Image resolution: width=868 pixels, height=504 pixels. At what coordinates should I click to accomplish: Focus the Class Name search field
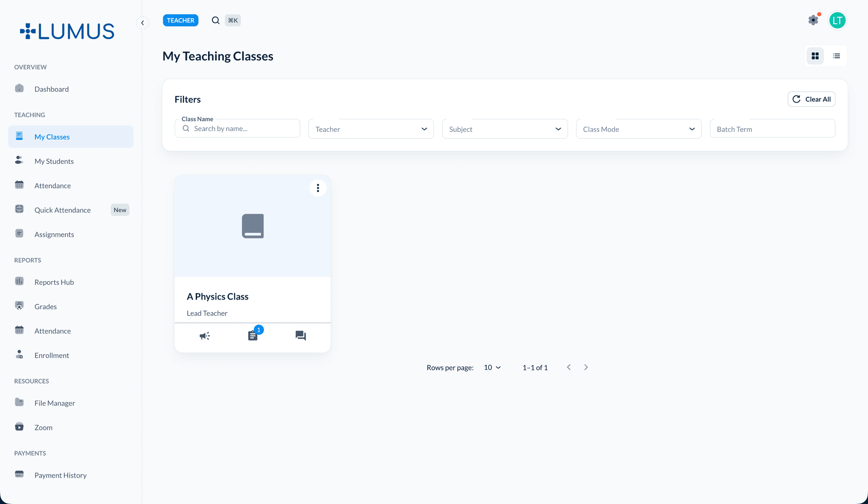237,129
